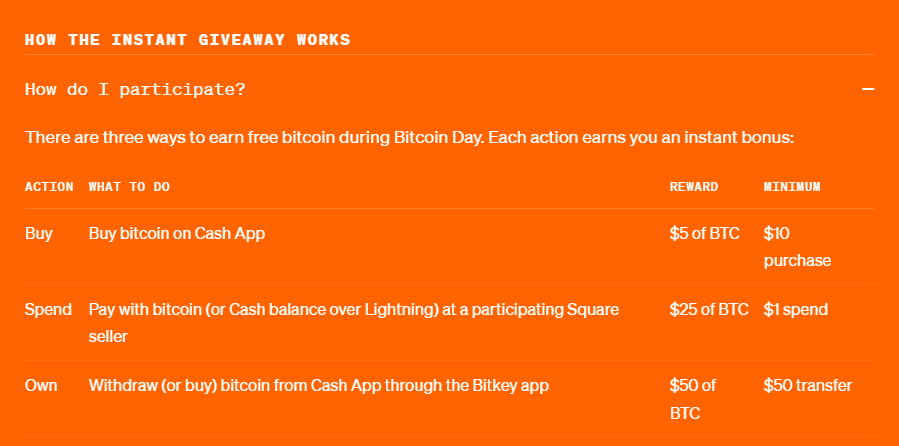This screenshot has width=899, height=446.
Task: Click the "$10 purchase" minimum
Action: point(796,247)
